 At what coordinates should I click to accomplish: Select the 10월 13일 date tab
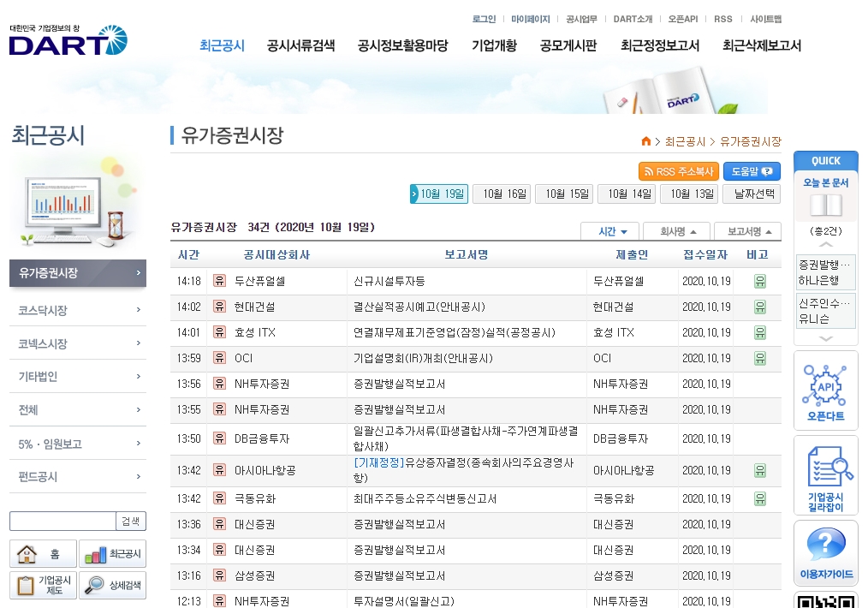tap(690, 194)
